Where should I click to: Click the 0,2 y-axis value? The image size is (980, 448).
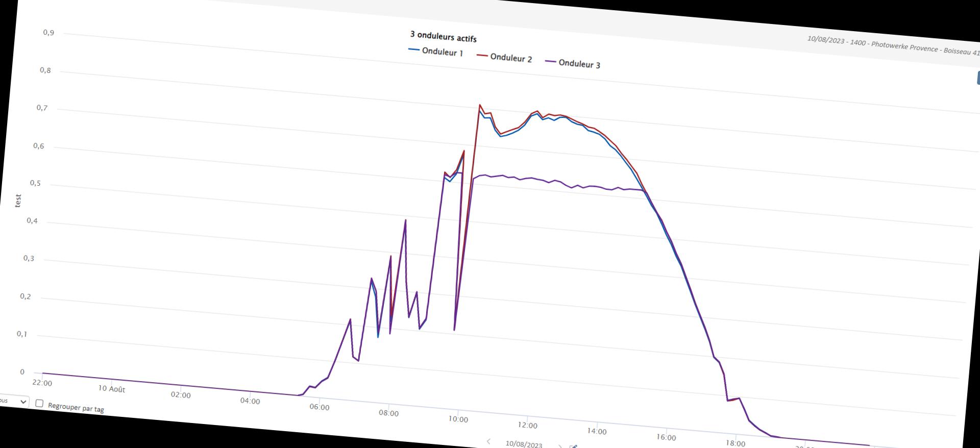click(26, 296)
